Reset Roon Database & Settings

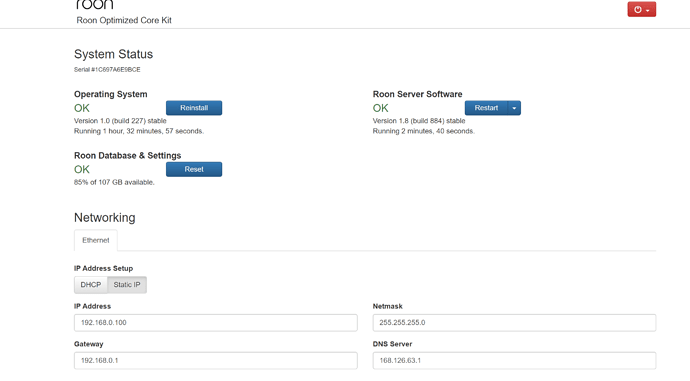pyautogui.click(x=194, y=169)
